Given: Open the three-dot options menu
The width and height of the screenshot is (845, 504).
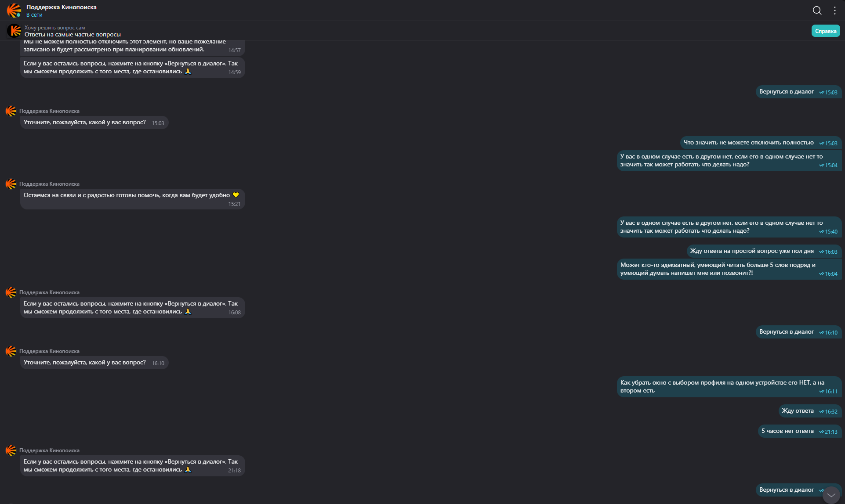Looking at the screenshot, I should coord(835,11).
